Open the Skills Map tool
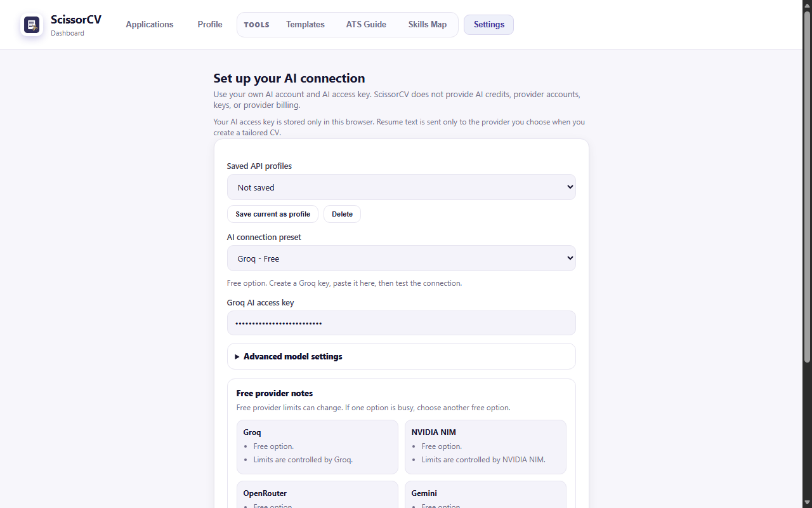The width and height of the screenshot is (812, 508). point(427,25)
